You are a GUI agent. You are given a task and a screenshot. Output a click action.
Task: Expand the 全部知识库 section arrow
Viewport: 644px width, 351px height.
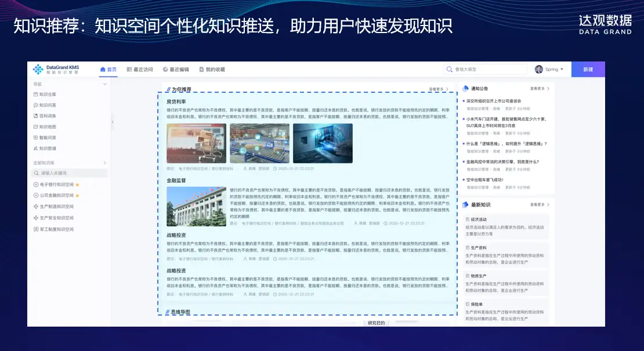point(105,163)
